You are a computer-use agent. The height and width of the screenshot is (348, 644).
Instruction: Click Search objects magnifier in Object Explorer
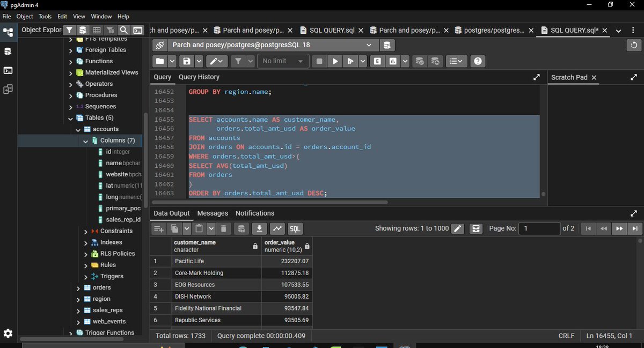(124, 30)
